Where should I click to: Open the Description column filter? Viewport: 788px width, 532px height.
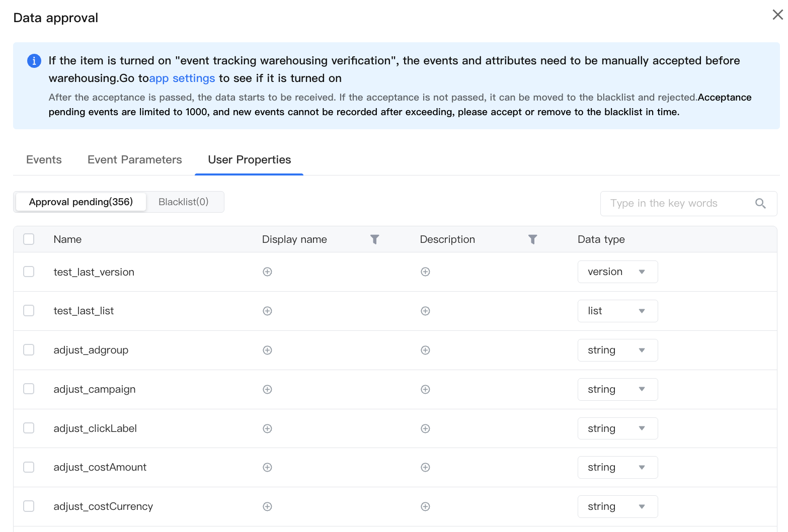coord(532,239)
